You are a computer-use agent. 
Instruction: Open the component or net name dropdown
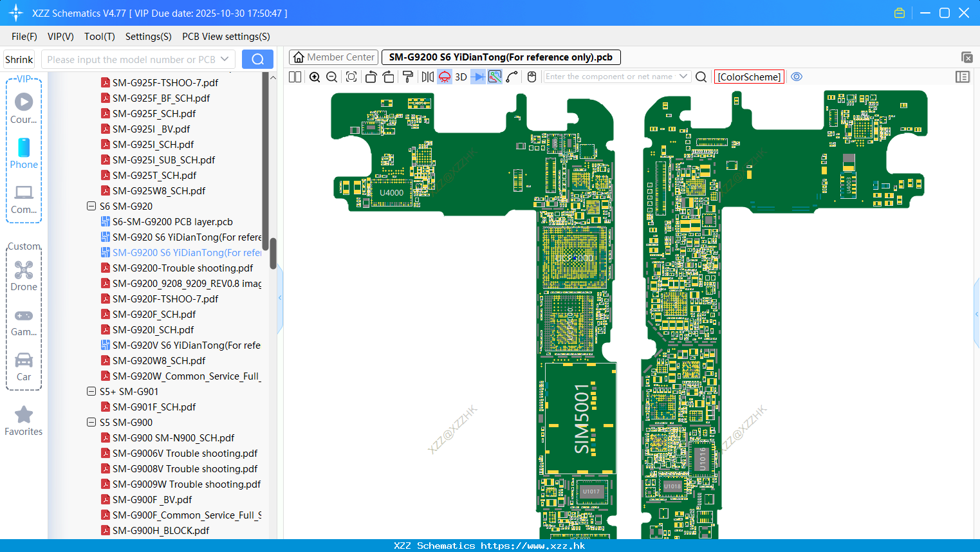point(683,77)
